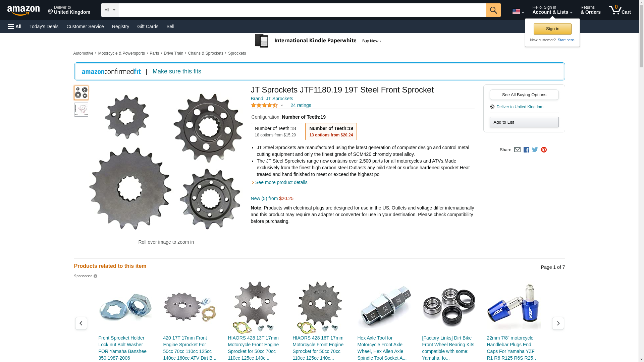Share product on Facebook
The width and height of the screenshot is (644, 362).
[x=526, y=150]
